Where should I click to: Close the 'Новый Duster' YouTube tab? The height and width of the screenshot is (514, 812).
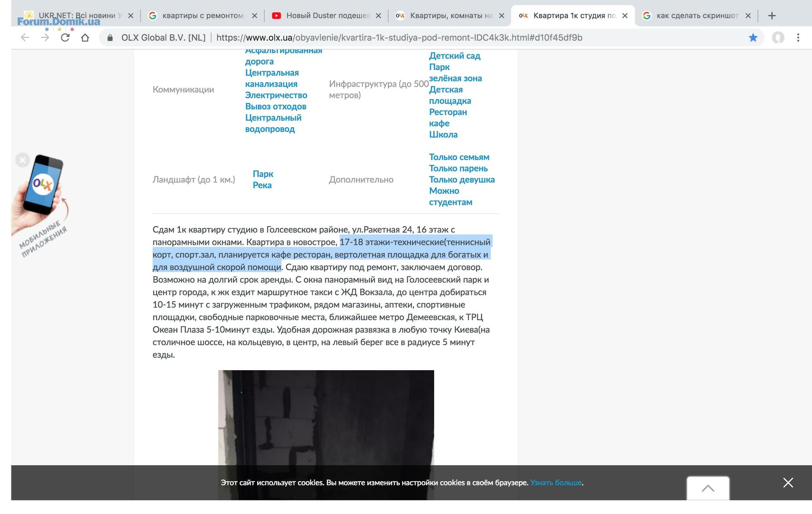point(378,16)
